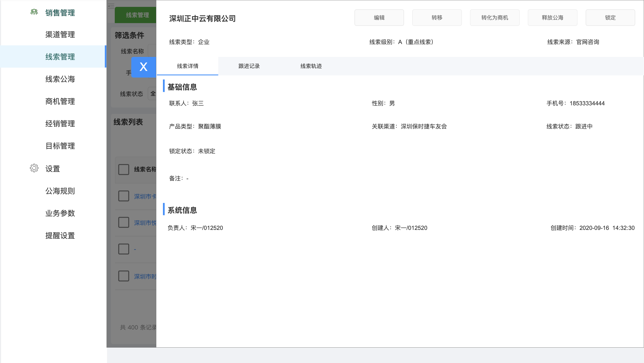The image size is (644, 363).
Task: Toggle the select-all checkbox beside 线索名称
Action: (x=124, y=169)
